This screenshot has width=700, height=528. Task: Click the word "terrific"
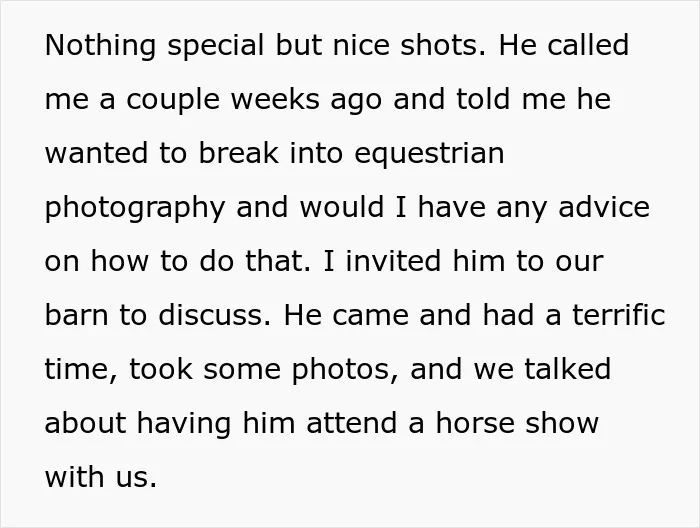619,315
